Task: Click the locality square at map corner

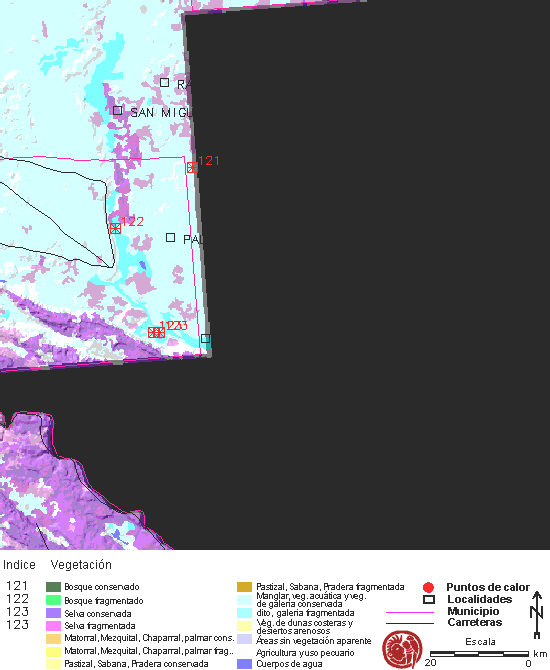Action: 206,338
